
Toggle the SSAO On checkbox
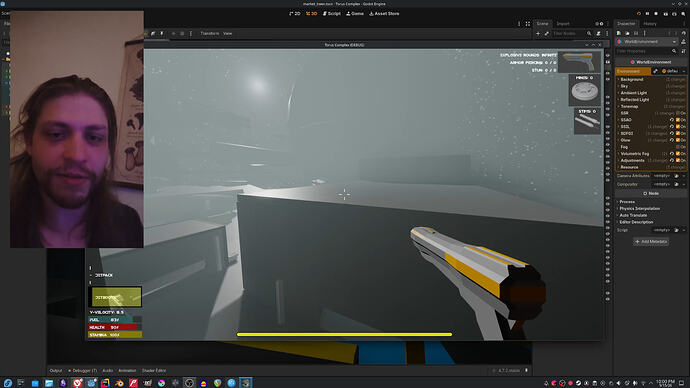click(x=678, y=120)
